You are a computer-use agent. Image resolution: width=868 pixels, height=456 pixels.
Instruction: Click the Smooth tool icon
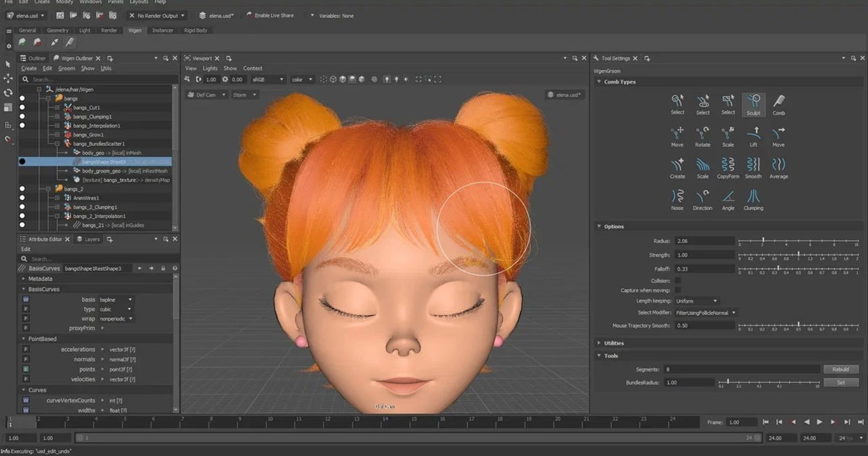click(x=753, y=166)
